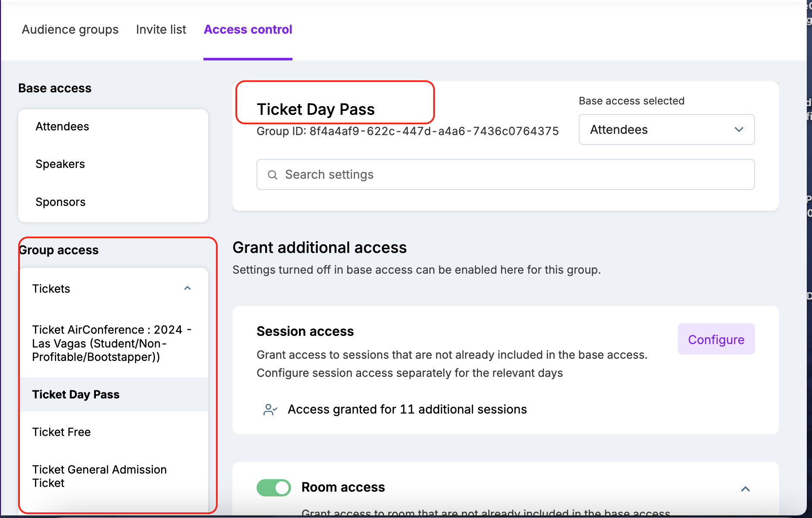Open the Ticket Free group
The image size is (812, 518).
tap(61, 432)
